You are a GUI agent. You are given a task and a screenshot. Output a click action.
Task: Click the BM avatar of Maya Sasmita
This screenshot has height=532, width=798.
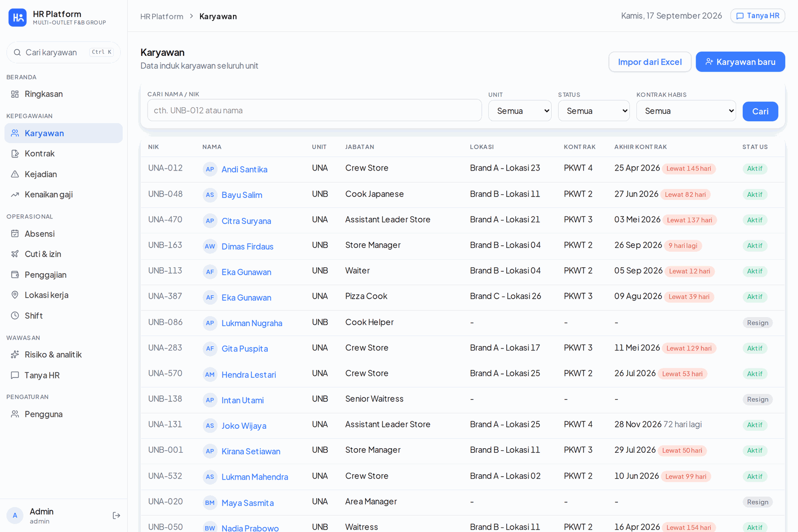coord(210,503)
